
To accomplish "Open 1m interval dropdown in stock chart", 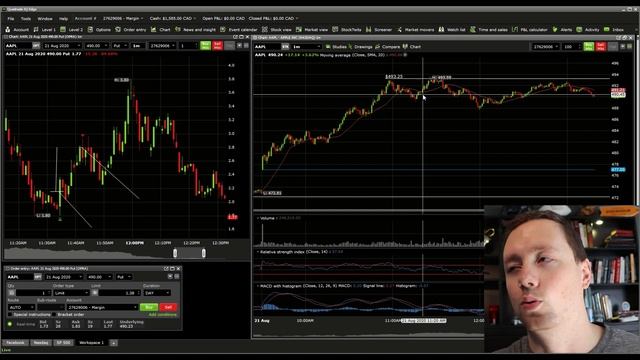I will coord(306,47).
